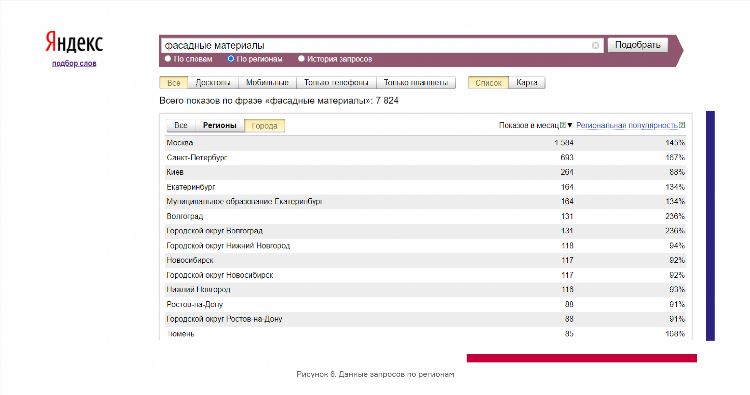
Task: Click the Екатеринбург row name
Action: coord(191,187)
